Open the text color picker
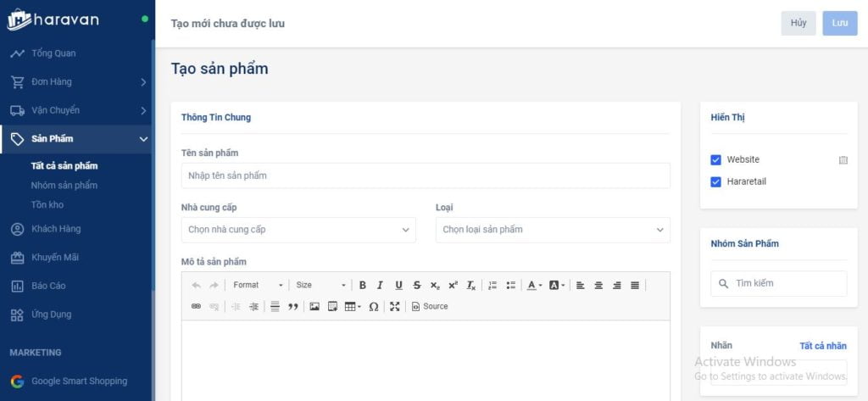The image size is (868, 401). click(x=533, y=285)
